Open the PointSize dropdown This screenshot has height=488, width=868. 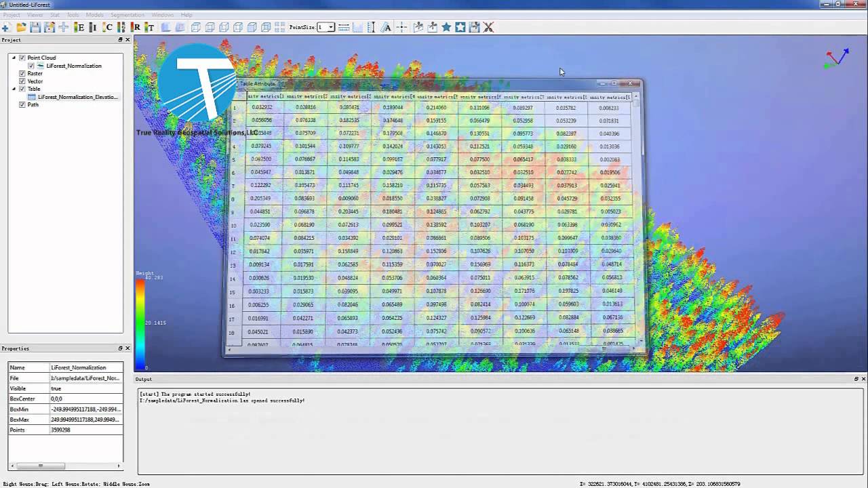pos(331,27)
